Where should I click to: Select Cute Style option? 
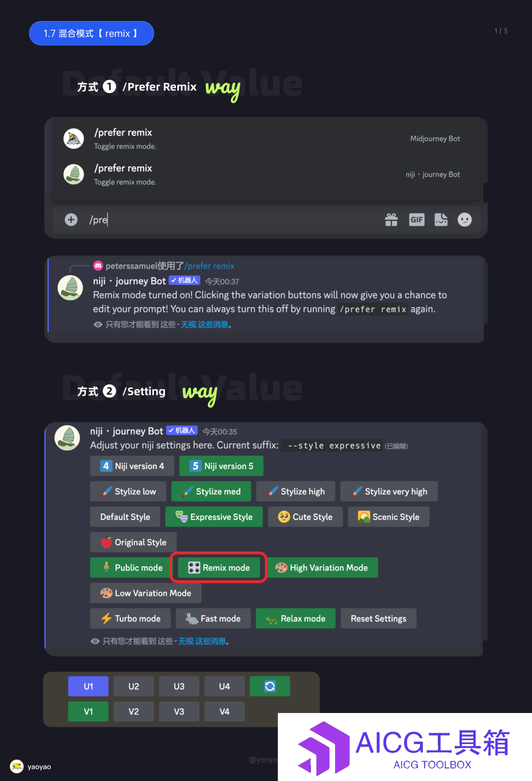click(x=305, y=517)
